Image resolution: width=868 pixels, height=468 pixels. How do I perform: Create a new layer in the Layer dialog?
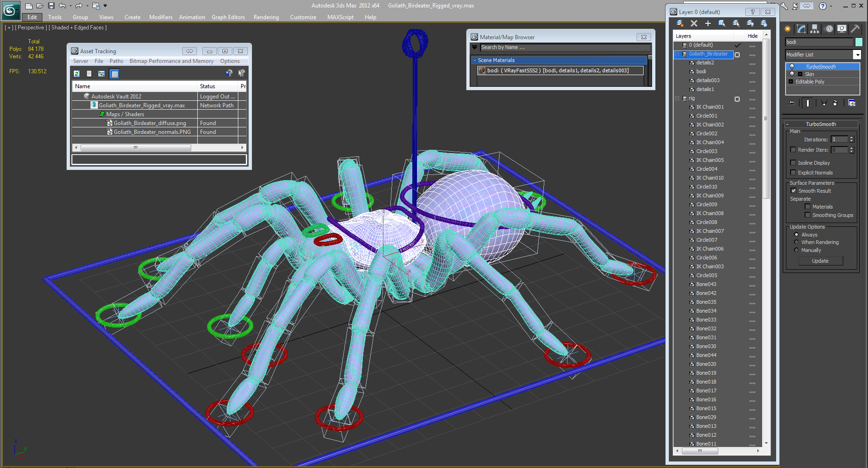680,23
